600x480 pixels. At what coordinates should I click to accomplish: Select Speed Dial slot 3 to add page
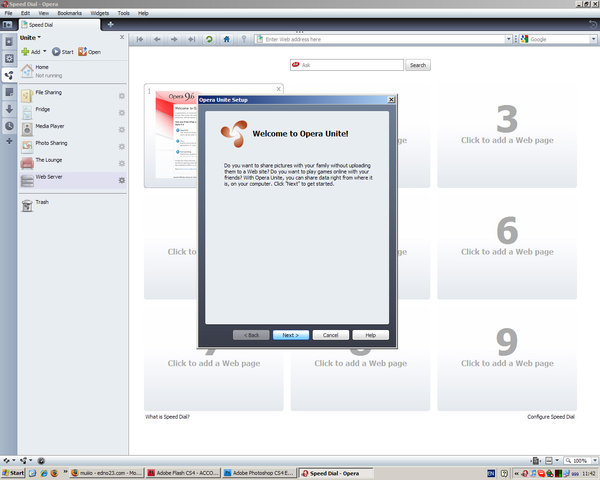[507, 136]
